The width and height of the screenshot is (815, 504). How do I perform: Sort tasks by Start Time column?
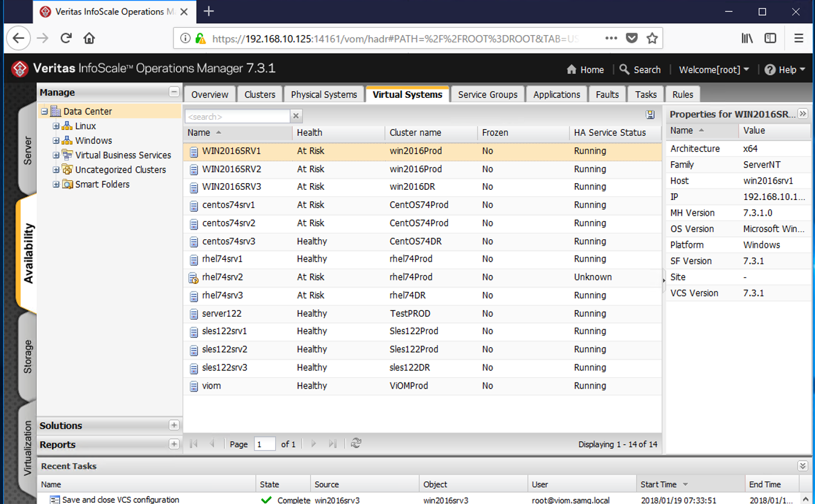pyautogui.click(x=691, y=484)
